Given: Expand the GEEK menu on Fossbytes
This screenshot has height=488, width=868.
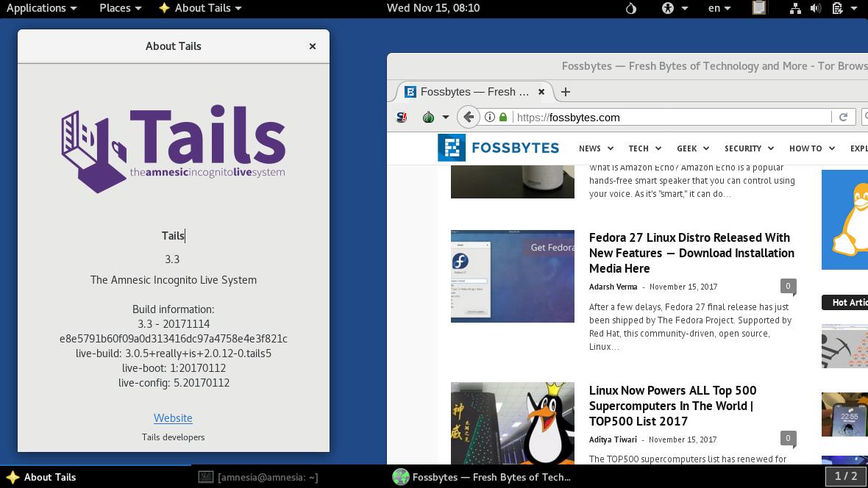Looking at the screenshot, I should (x=693, y=148).
